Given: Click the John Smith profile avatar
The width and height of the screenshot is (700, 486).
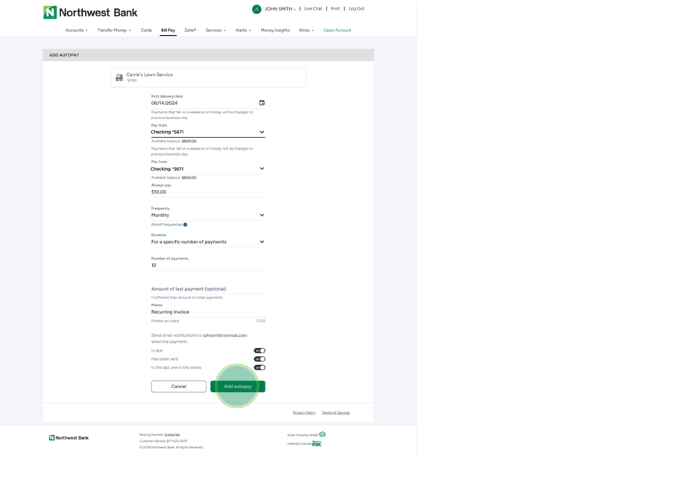Looking at the screenshot, I should (x=256, y=9).
